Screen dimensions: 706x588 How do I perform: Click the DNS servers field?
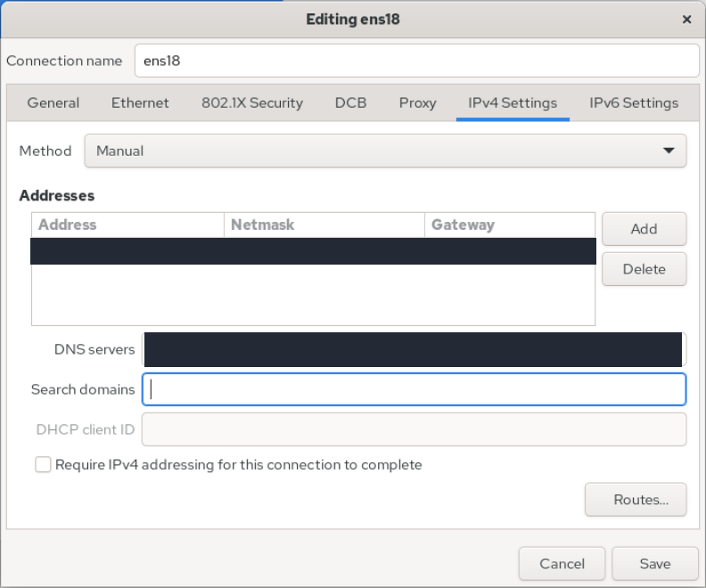coord(414,349)
